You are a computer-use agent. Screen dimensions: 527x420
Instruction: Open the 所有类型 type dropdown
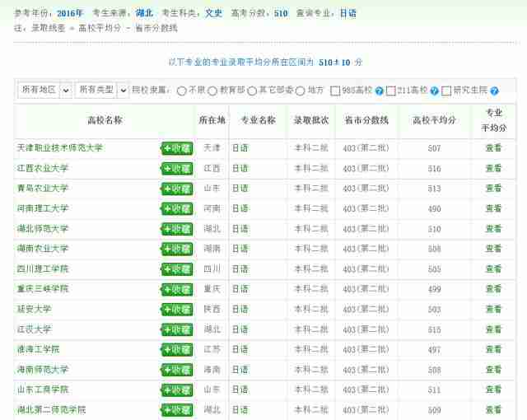tap(102, 90)
